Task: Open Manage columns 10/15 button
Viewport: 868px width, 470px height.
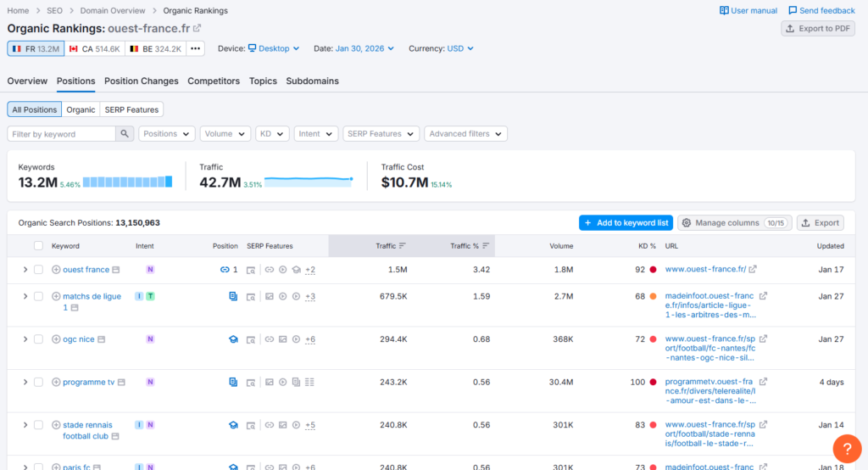Action: (x=735, y=223)
